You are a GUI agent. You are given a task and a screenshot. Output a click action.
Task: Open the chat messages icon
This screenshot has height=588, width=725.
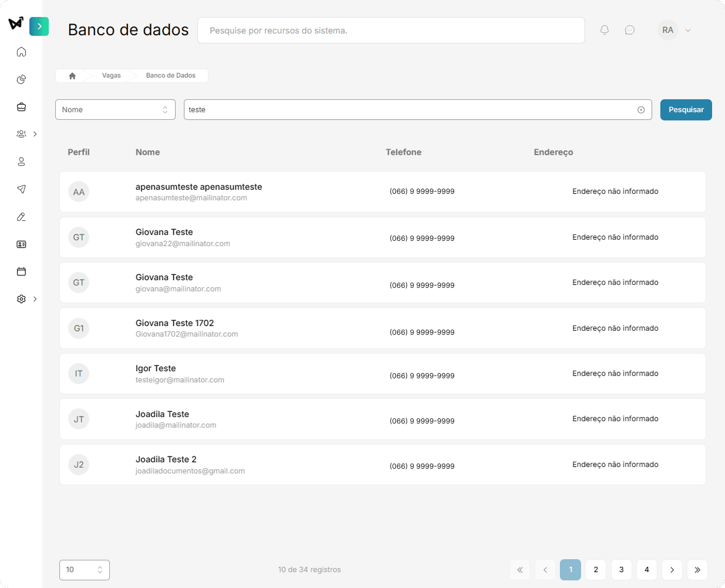(630, 30)
